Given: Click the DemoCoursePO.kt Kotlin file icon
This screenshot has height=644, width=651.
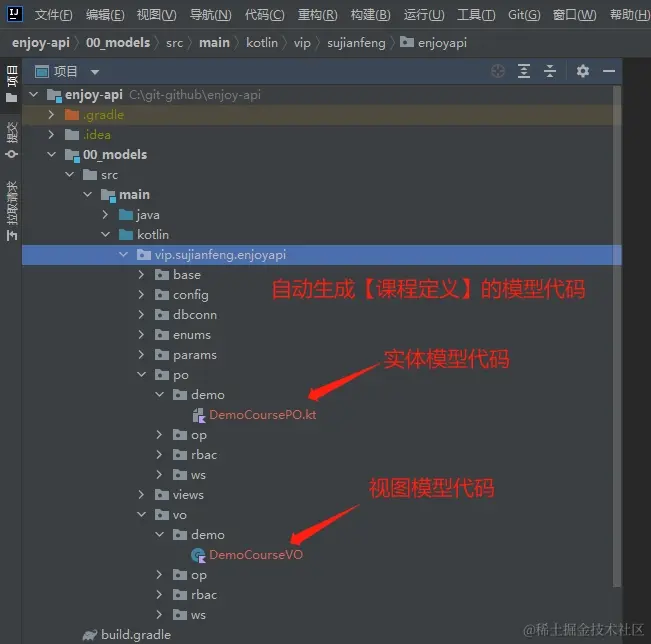Looking at the screenshot, I should (x=199, y=415).
